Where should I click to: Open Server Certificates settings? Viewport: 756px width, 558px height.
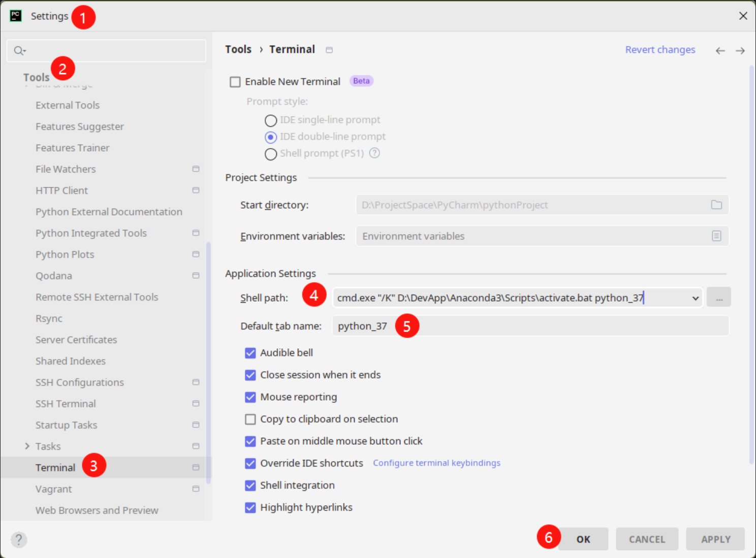pos(76,340)
